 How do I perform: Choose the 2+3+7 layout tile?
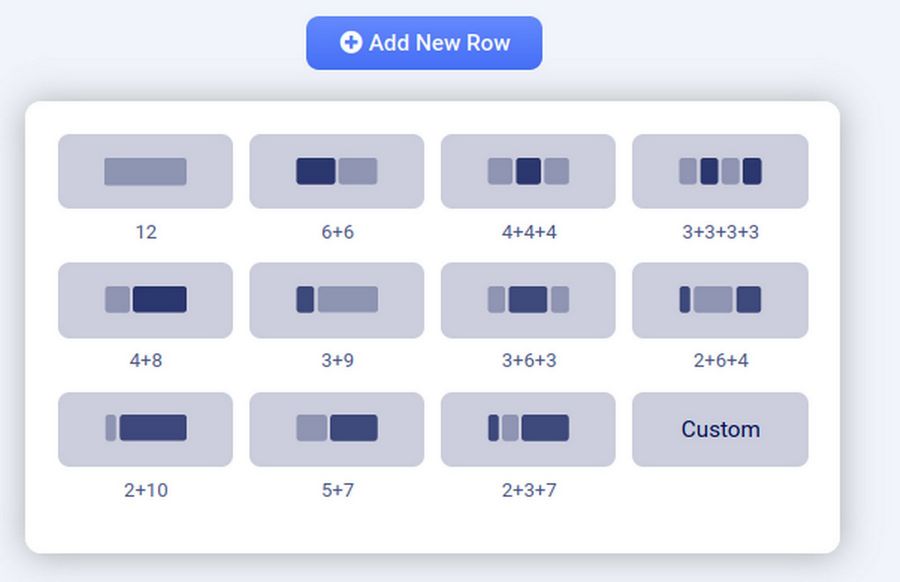point(528,429)
